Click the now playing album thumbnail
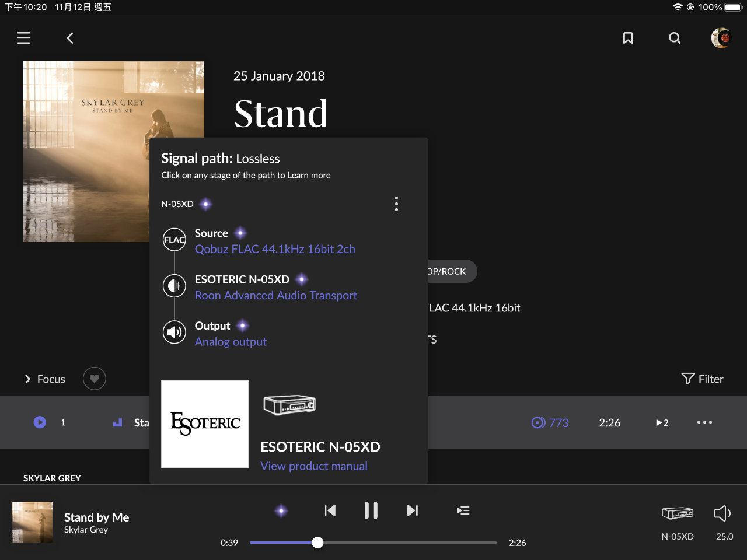747x560 pixels. pyautogui.click(x=32, y=522)
